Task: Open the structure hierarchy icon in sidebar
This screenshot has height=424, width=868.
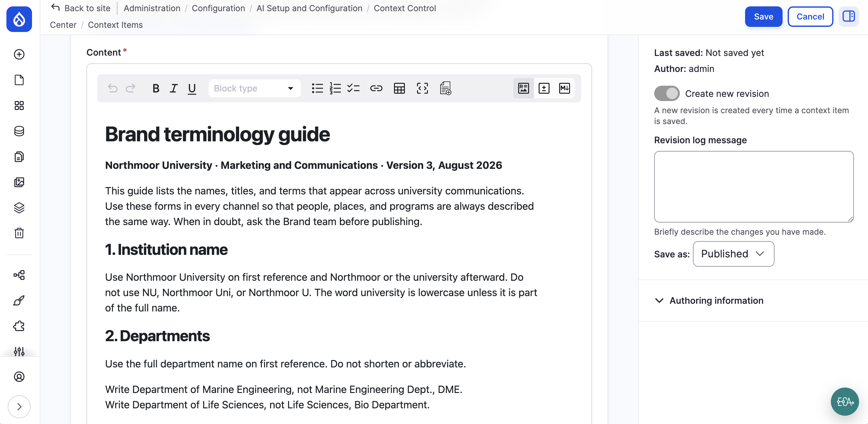Action: point(19,275)
